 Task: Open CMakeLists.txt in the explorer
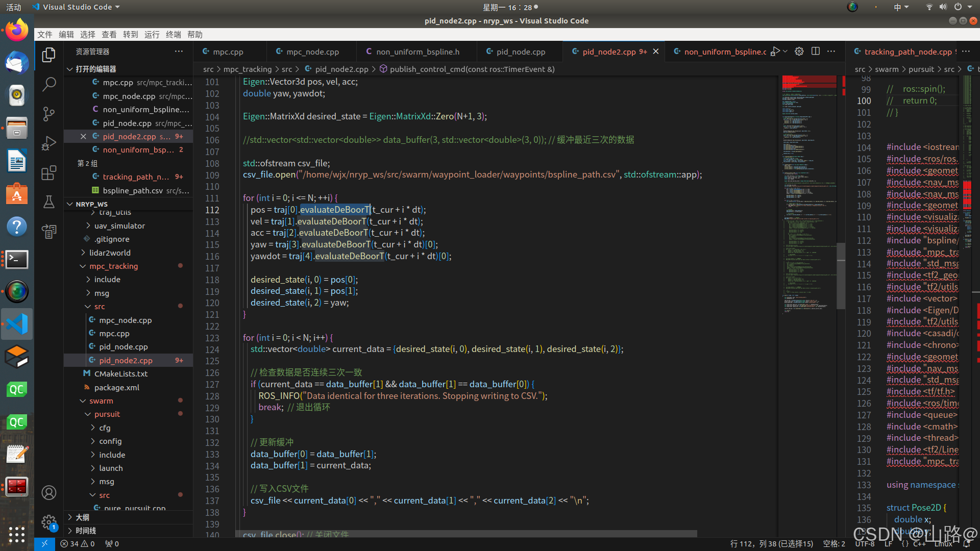[x=121, y=374]
